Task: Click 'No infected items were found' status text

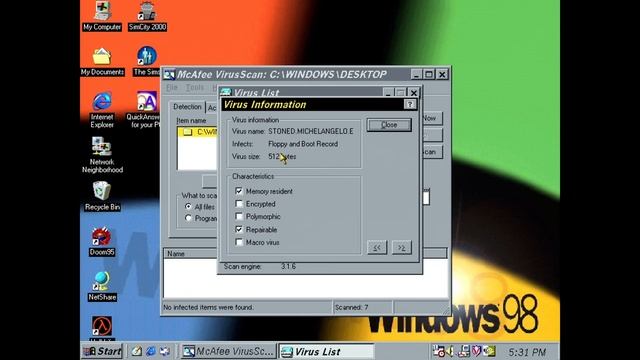Action: click(208, 307)
